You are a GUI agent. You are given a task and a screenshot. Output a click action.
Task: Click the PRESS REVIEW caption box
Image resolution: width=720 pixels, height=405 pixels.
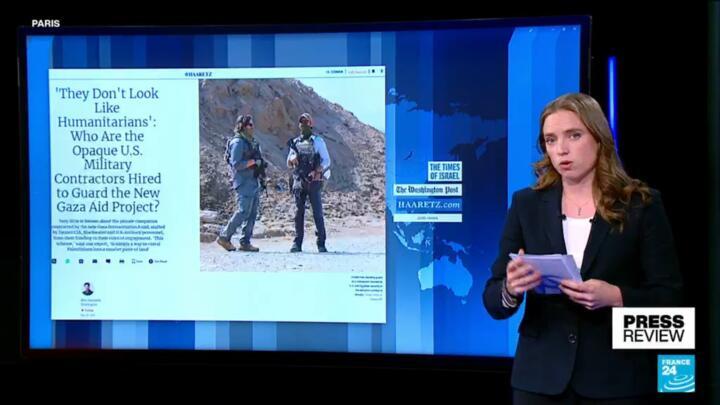(653, 328)
